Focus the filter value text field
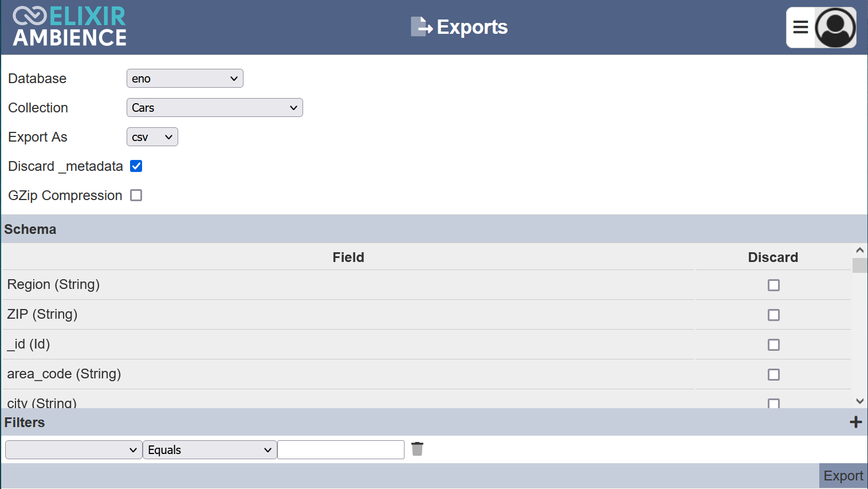Image resolution: width=868 pixels, height=489 pixels. click(x=341, y=450)
